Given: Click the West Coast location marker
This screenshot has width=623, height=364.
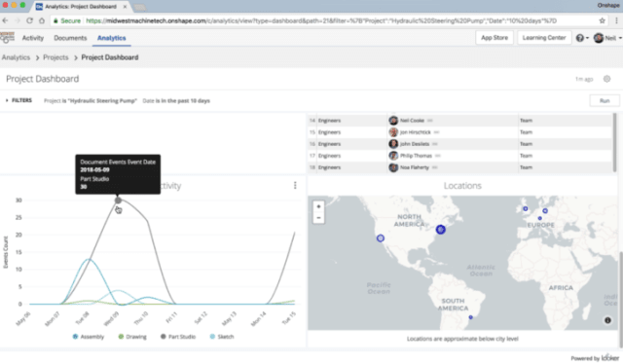Looking at the screenshot, I should coord(381,238).
